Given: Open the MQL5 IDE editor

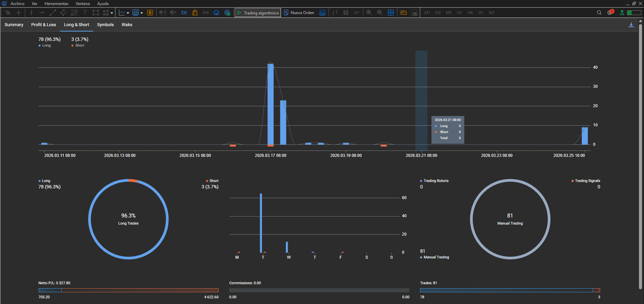Looking at the screenshot, I should point(184,13).
